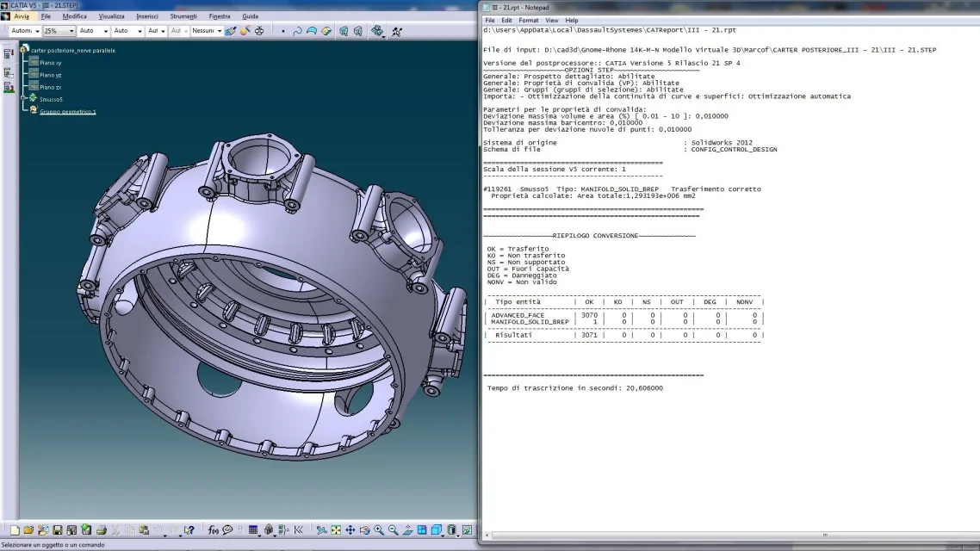Viewport: 980px width, 551px height.
Task: Open the second 'Auto' dropdown in toolbar
Action: 128,31
